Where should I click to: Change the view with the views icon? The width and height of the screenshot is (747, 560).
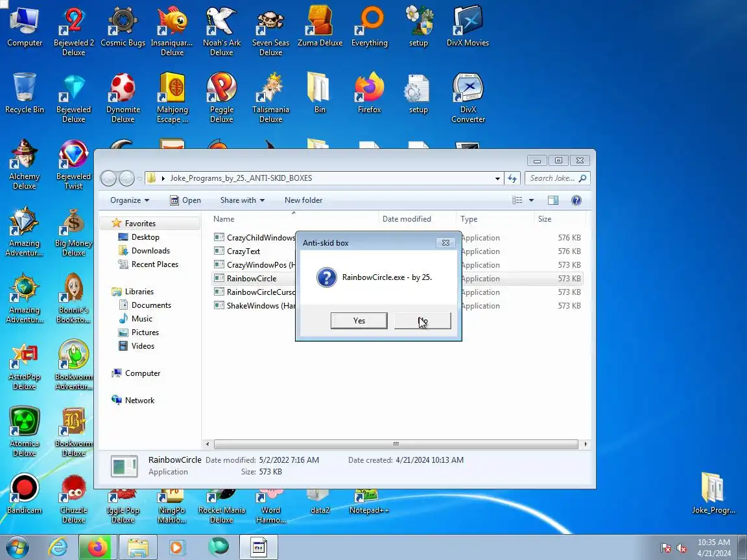pos(517,200)
